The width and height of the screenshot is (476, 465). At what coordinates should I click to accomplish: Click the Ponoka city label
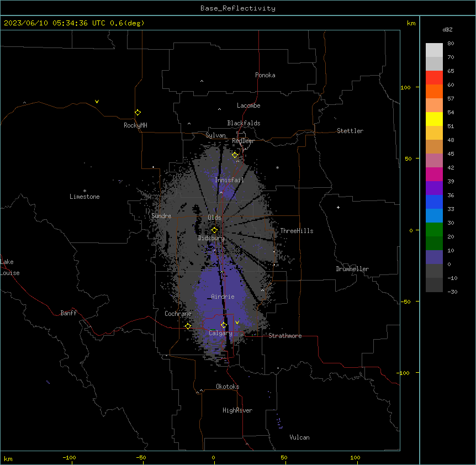coord(265,75)
